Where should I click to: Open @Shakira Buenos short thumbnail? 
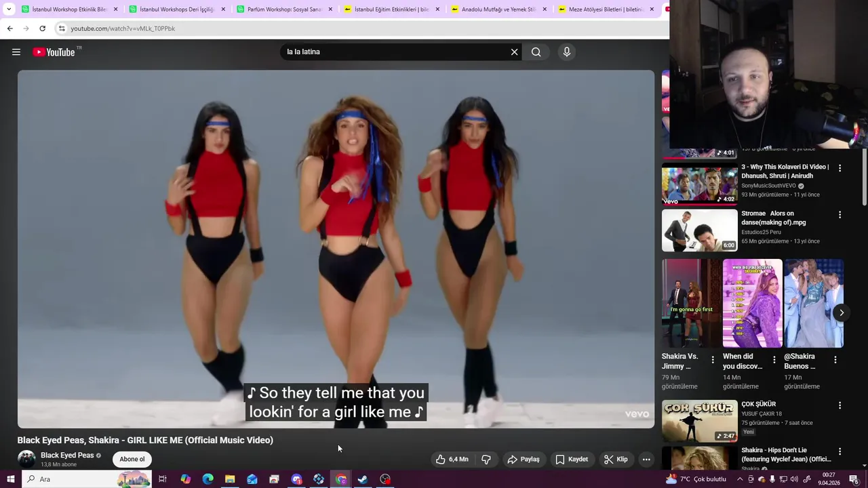[x=814, y=303]
